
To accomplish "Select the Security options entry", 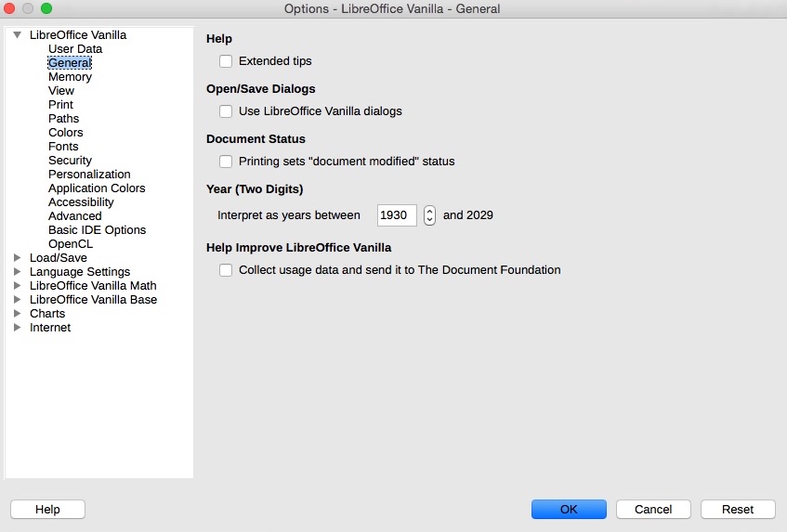I will pyautogui.click(x=70, y=161).
